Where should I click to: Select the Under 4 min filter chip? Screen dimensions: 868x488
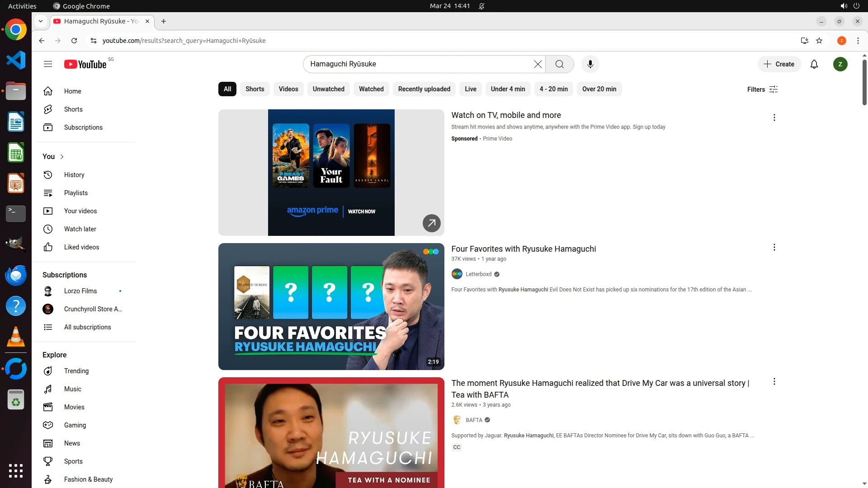coord(508,89)
